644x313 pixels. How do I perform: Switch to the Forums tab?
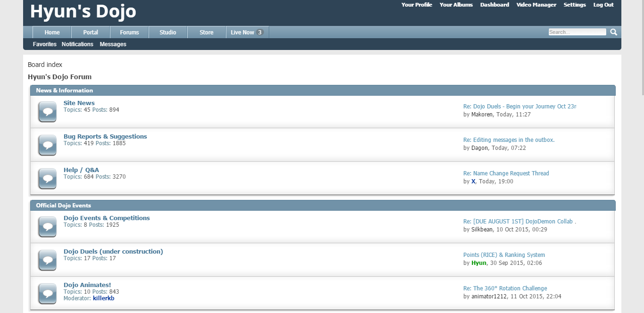130,32
